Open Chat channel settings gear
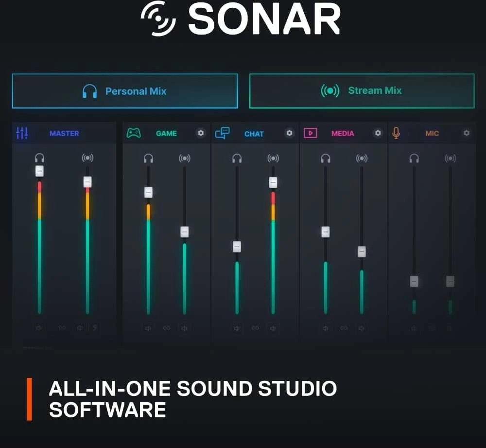The image size is (486, 448). [x=289, y=133]
